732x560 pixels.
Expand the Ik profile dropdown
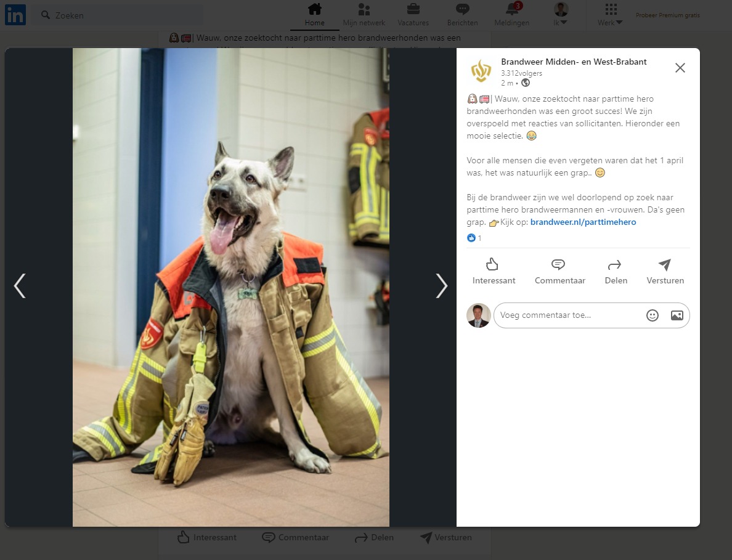[561, 15]
